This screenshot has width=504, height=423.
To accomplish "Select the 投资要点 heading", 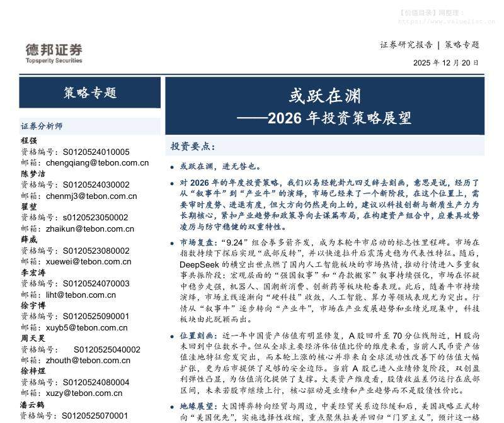I will (x=193, y=145).
